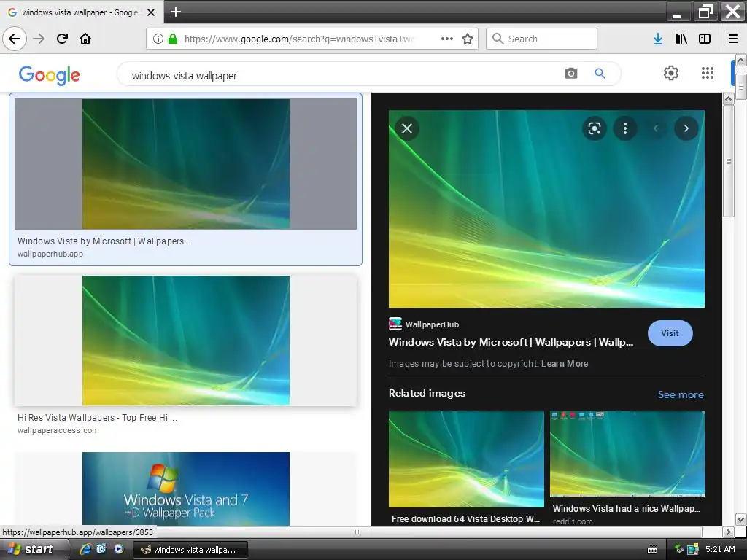Search by image using camera icon
Image resolution: width=747 pixels, height=560 pixels.
pos(570,74)
